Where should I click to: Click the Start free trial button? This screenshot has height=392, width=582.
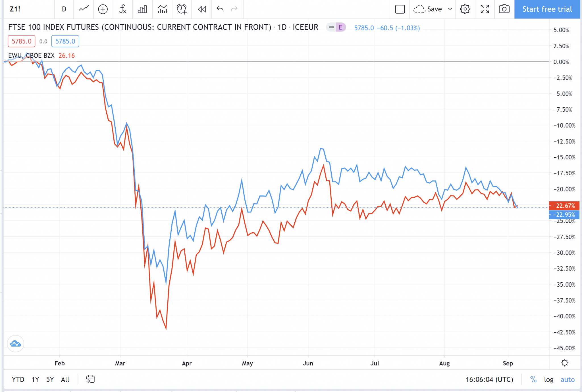[x=546, y=9]
